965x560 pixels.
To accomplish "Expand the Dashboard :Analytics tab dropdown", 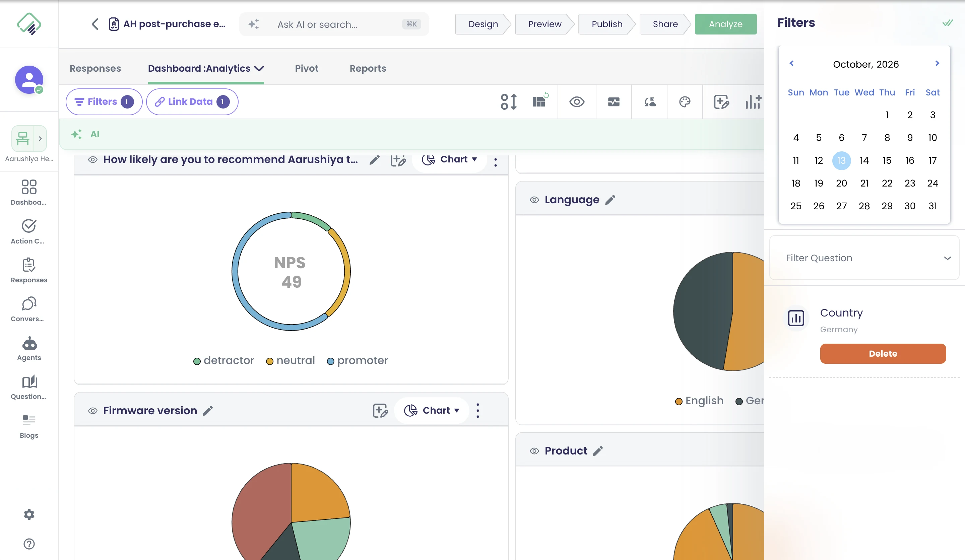I will pos(259,69).
